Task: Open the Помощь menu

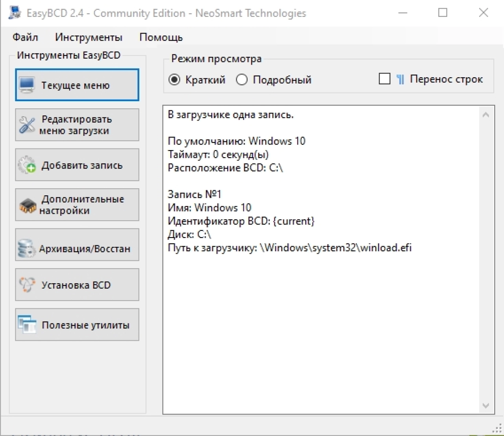Action: pos(161,37)
